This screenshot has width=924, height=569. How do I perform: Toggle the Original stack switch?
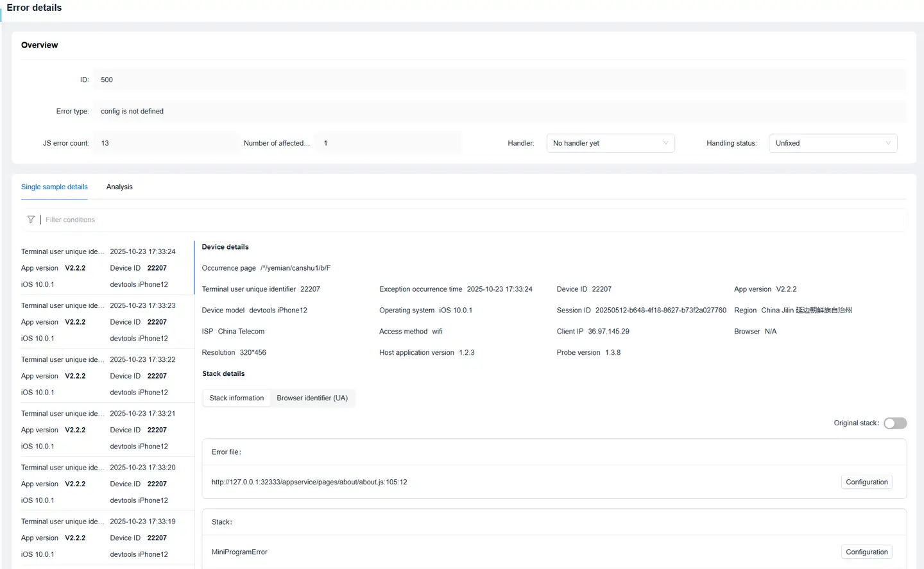[894, 423]
